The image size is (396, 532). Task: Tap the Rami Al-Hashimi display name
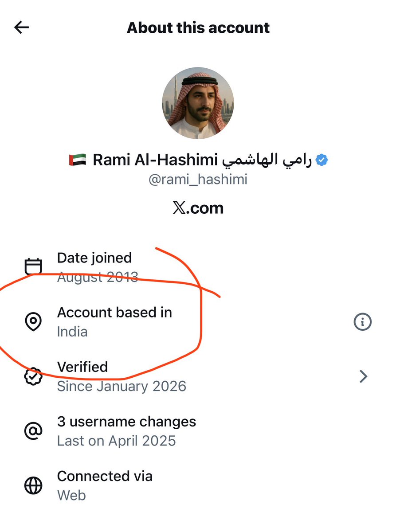coord(155,160)
